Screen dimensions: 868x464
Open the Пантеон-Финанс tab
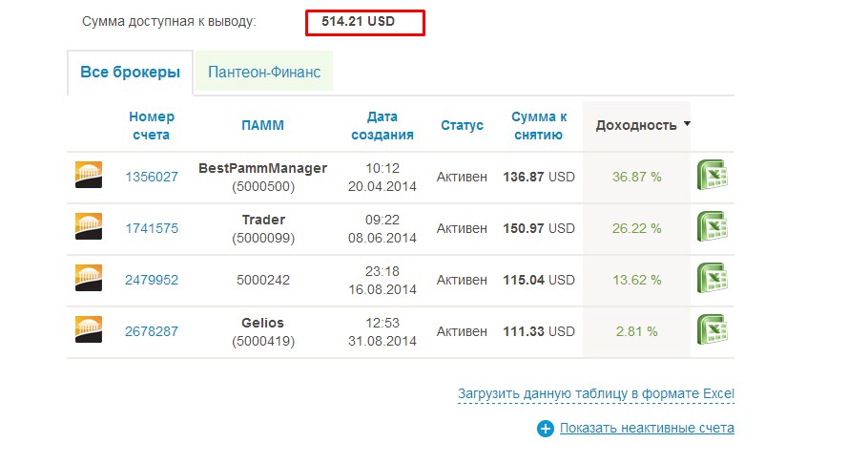(264, 73)
